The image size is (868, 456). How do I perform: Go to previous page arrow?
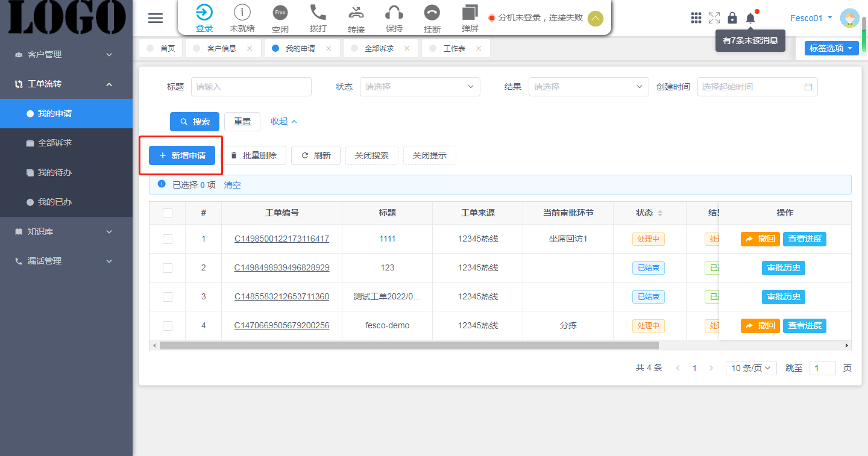point(678,368)
